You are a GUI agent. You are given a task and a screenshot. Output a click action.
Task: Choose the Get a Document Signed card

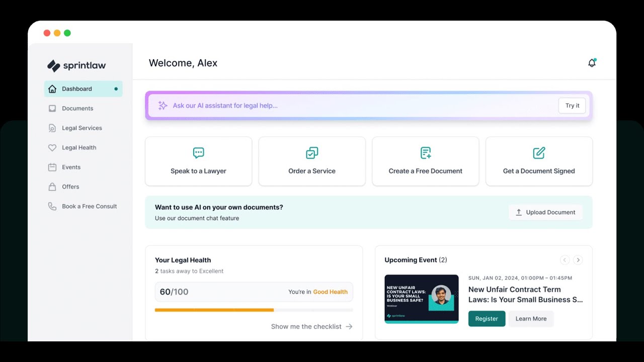click(539, 161)
